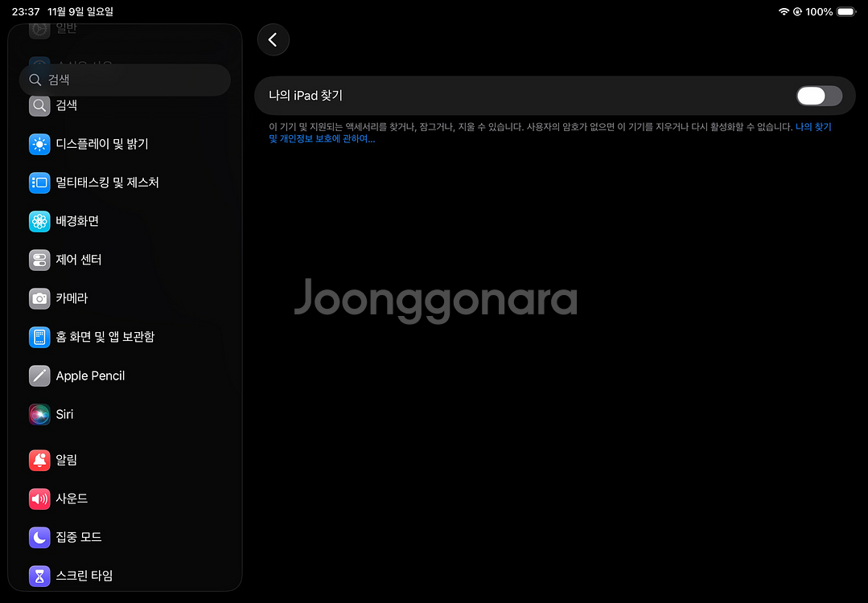Select 스크린 타임 hourglass icon

pos(39,576)
